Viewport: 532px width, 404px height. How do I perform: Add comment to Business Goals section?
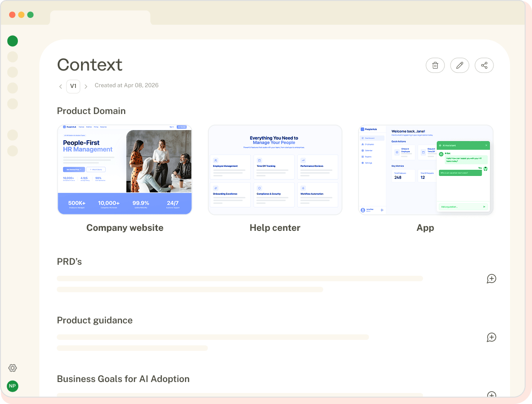coord(491,394)
